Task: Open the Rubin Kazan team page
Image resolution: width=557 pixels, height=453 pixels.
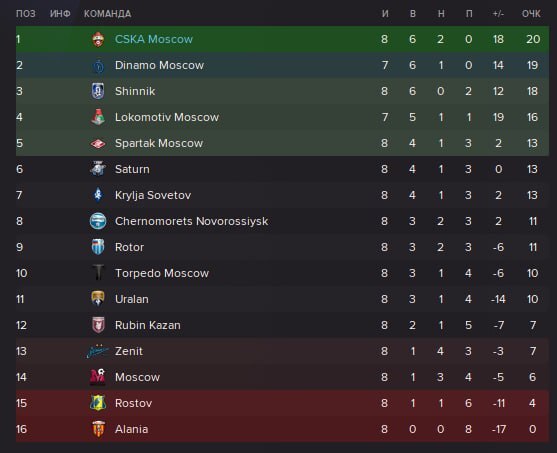Action: tap(148, 325)
